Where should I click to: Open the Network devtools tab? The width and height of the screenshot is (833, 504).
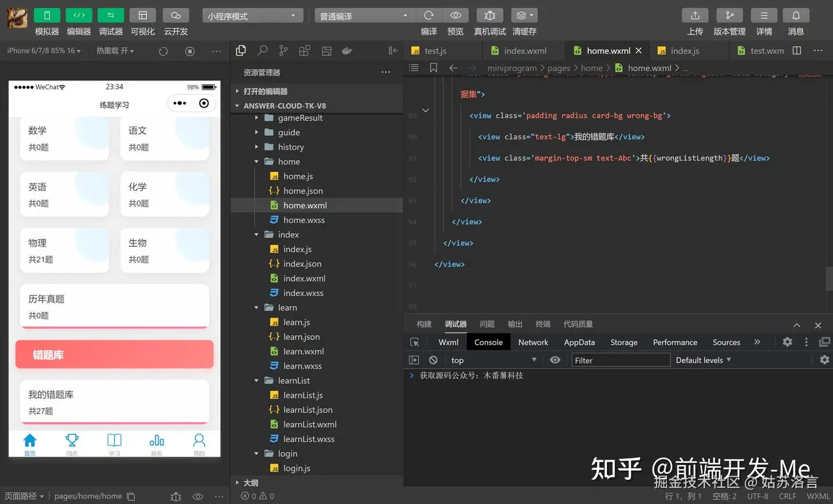[533, 342]
